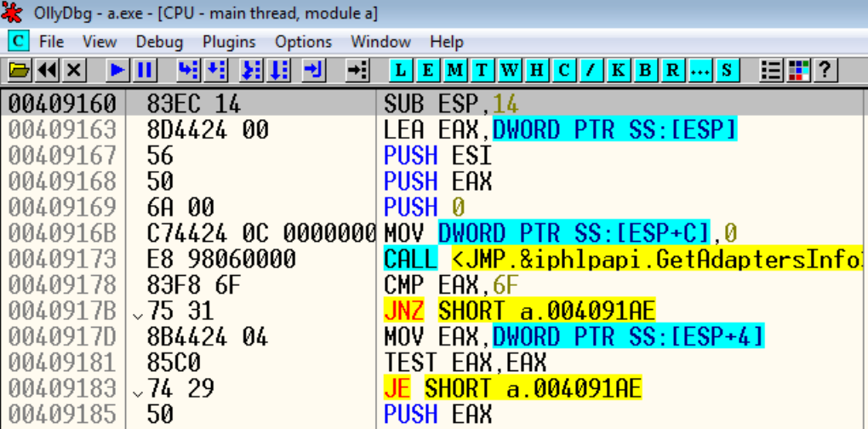Select address 0040917B
The image size is (868, 429).
pos(63,311)
